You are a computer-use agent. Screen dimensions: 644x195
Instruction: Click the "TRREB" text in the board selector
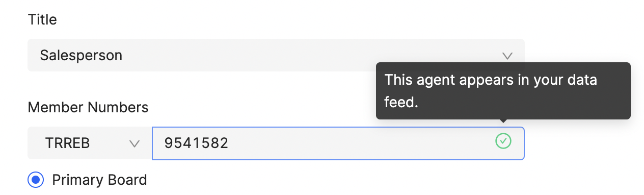(x=68, y=144)
